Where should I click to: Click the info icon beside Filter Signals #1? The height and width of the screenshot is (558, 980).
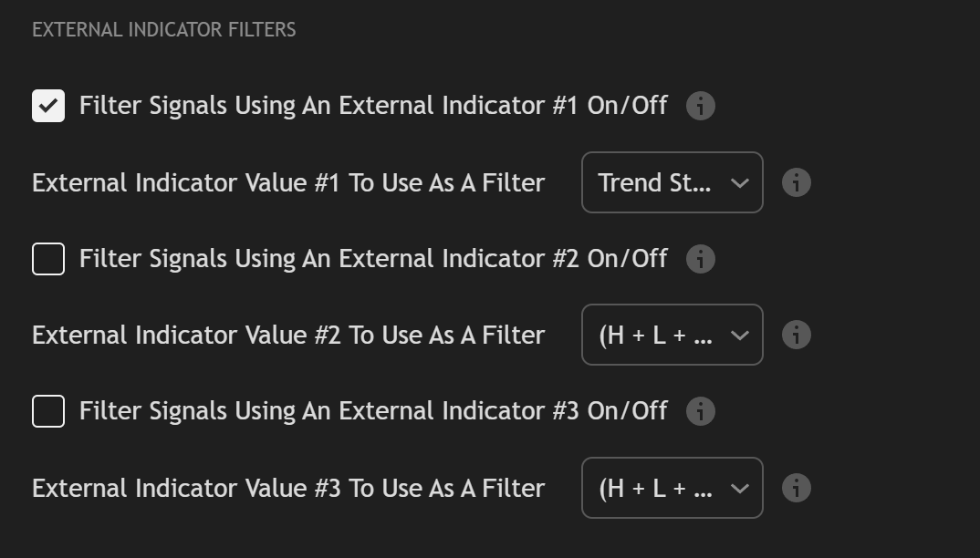coord(700,106)
